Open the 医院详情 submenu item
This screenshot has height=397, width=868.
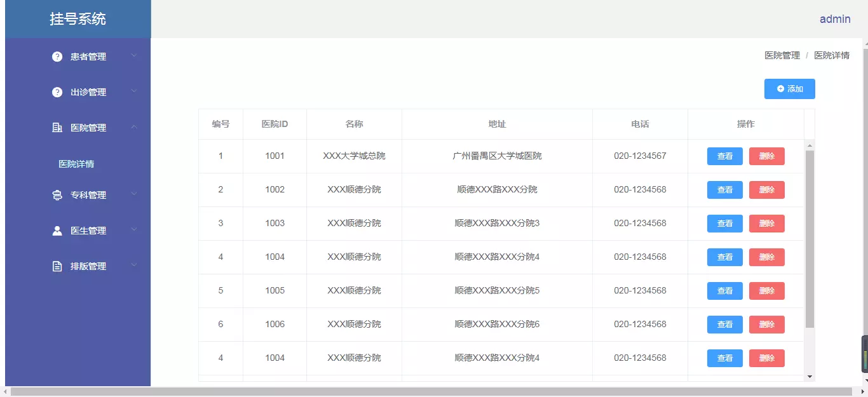[78, 164]
